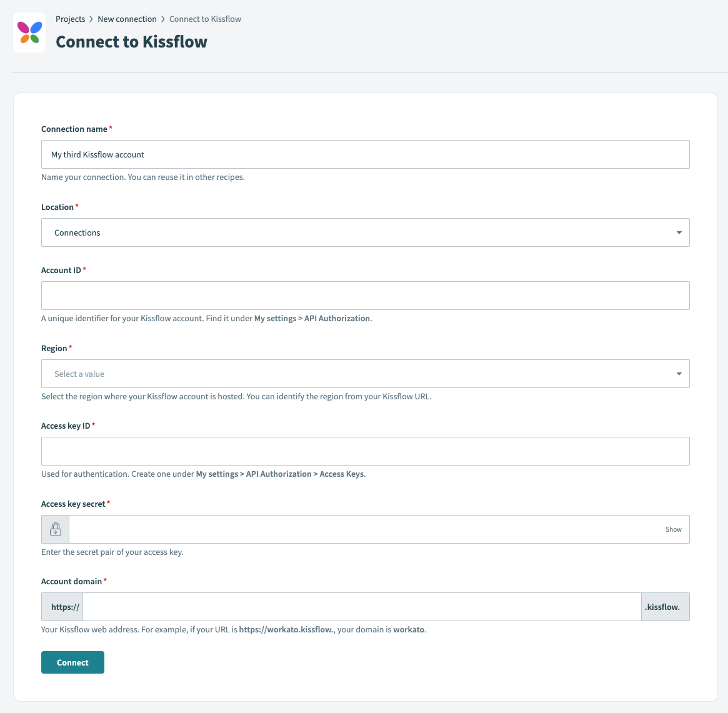Click the Kissflow butterfly logo icon
The width and height of the screenshot is (728, 713).
tap(29, 32)
